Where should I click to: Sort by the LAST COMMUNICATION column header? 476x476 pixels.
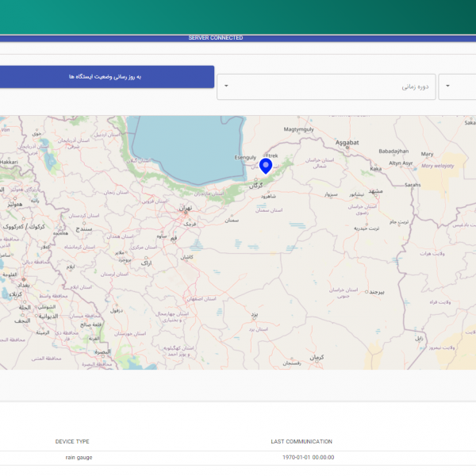tap(301, 441)
